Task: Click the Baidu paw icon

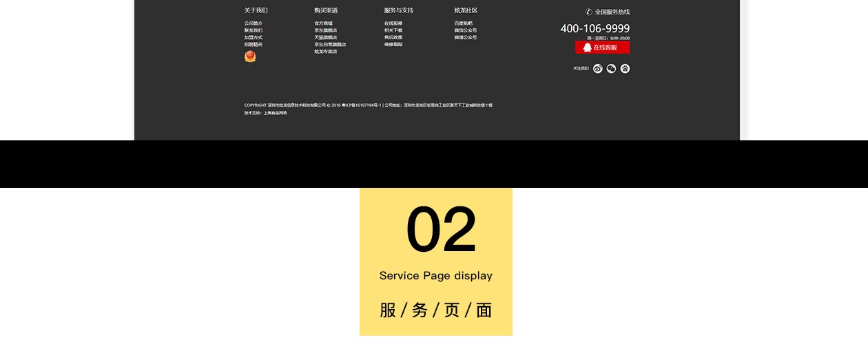Action: tap(625, 68)
